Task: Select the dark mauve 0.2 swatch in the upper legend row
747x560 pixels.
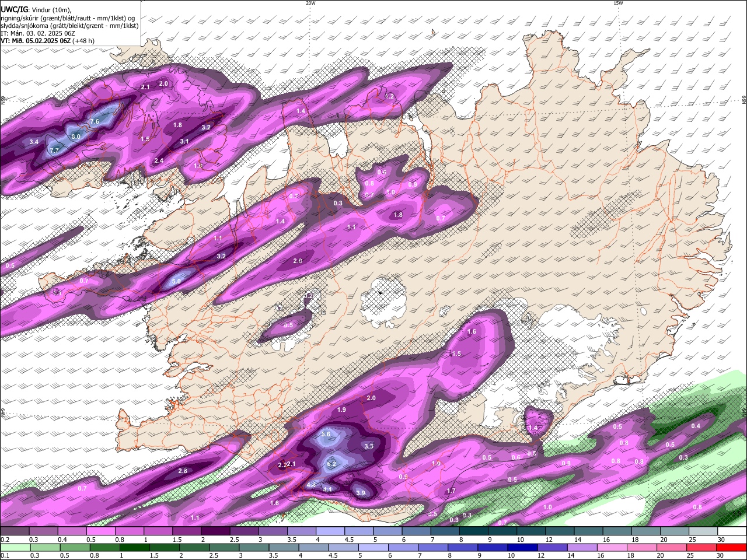Action: [x=14, y=531]
